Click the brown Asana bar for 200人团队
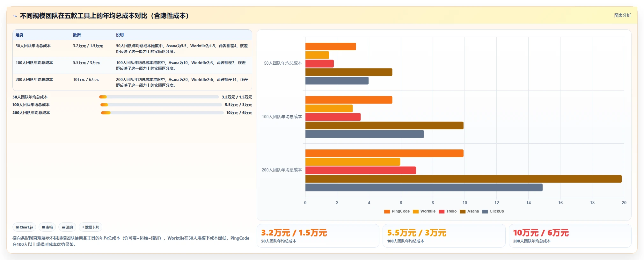 pos(464,179)
